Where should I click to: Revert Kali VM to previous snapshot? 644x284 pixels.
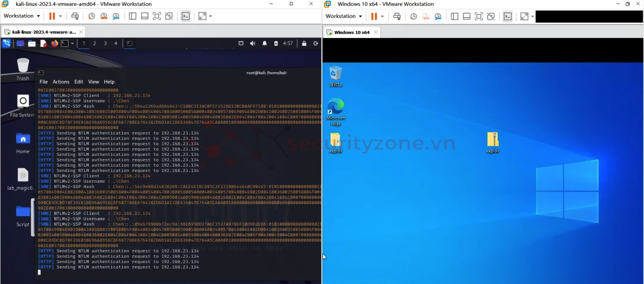tap(104, 17)
